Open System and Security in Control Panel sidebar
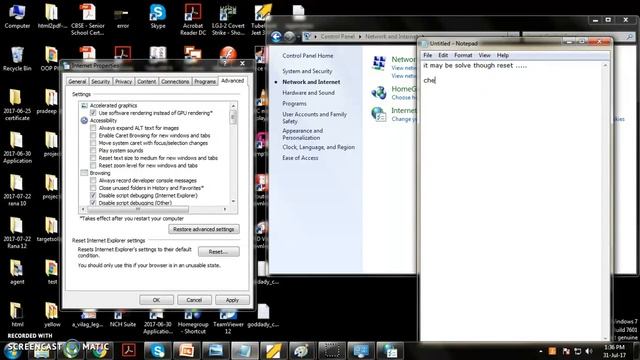 [x=307, y=71]
